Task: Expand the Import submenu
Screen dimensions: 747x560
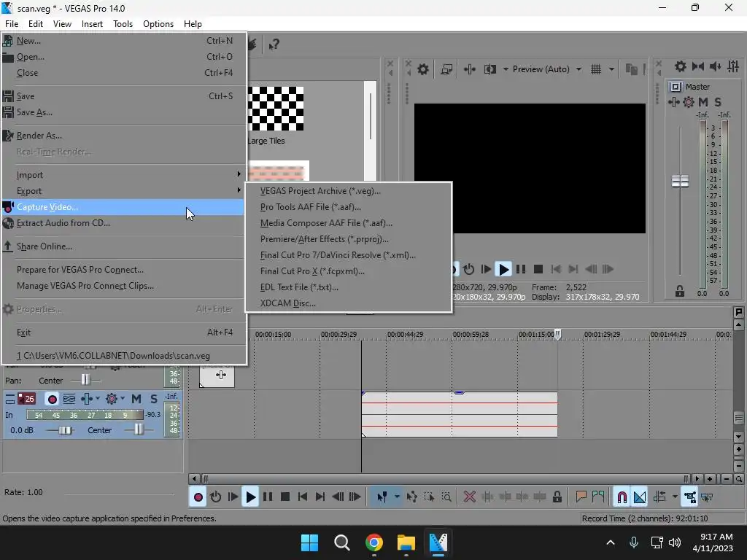Action: [x=124, y=175]
